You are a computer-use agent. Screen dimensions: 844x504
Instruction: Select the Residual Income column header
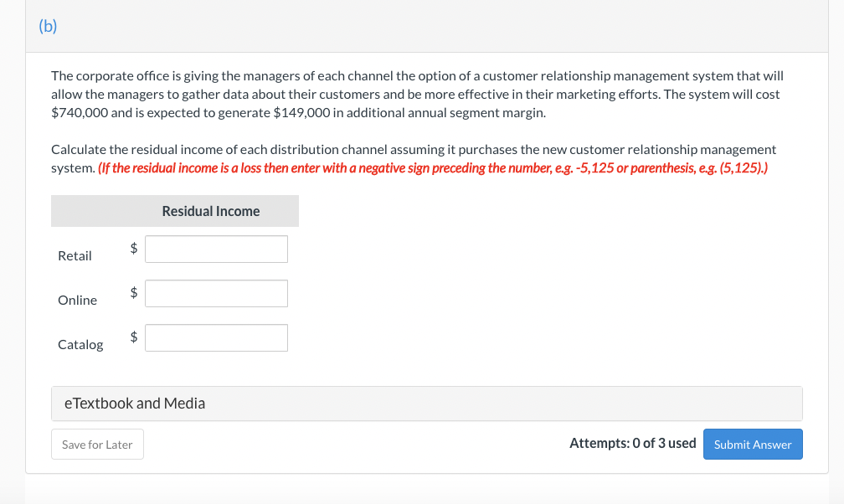coord(211,211)
